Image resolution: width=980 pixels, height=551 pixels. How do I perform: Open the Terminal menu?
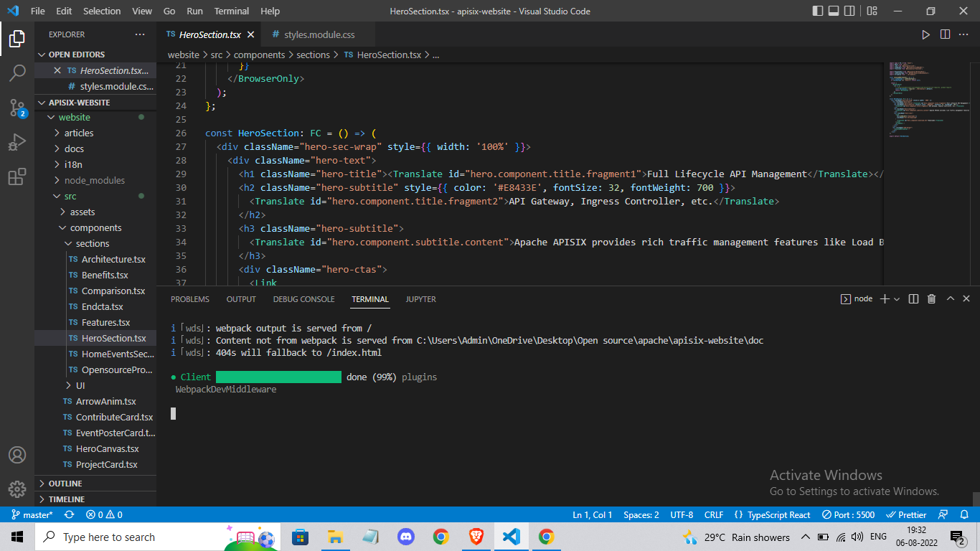tap(232, 11)
